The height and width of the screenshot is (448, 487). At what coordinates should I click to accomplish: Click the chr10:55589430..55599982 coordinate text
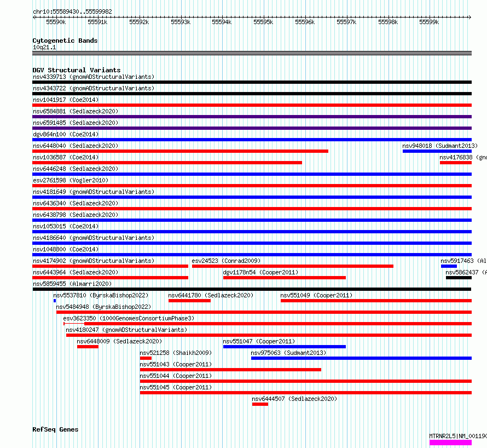coord(72,12)
